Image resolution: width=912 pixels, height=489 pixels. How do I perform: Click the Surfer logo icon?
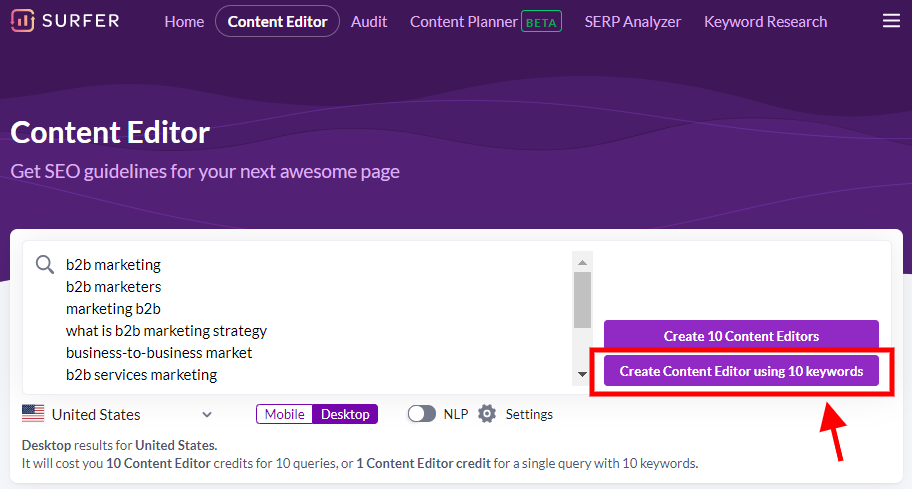(x=23, y=21)
